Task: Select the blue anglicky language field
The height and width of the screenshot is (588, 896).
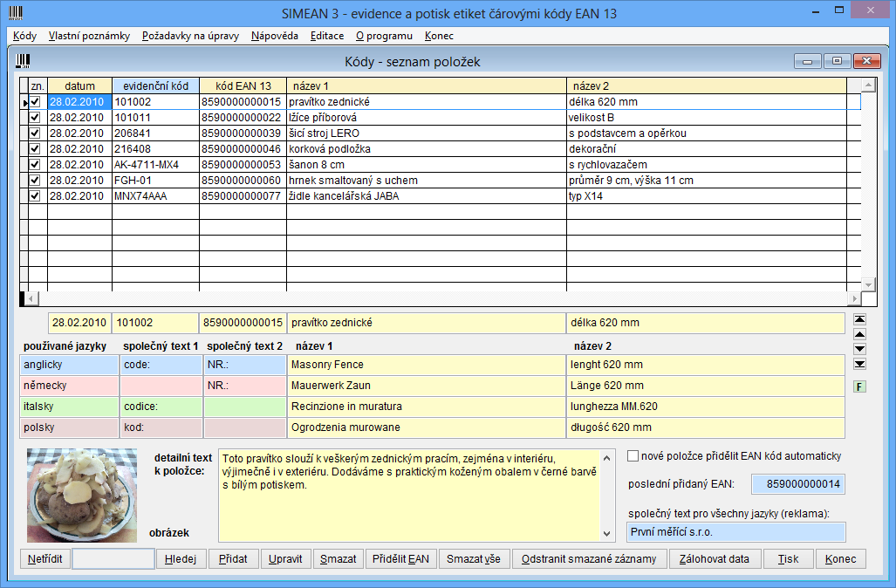Action: click(x=68, y=365)
